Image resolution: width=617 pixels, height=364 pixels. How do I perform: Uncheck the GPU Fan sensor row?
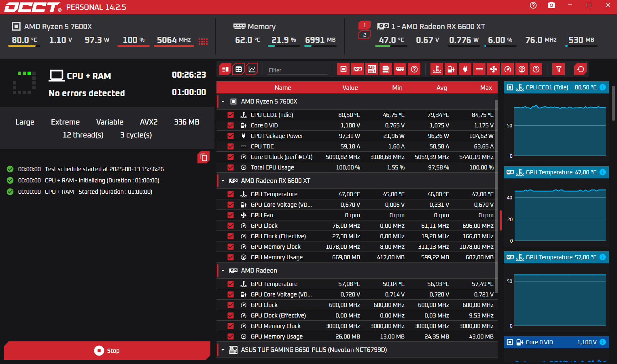pos(231,215)
